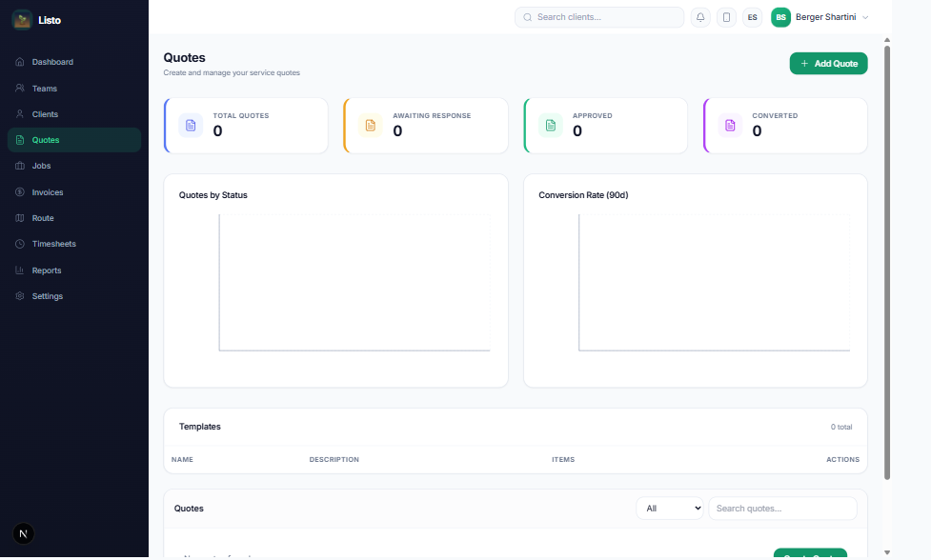Click the ACTIONS column header
931x560 pixels.
click(842, 460)
